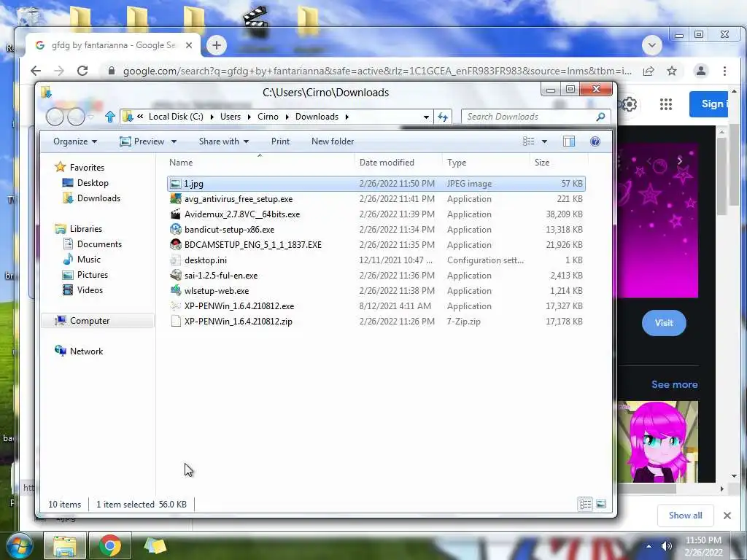Viewport: 747px width, 560px height.
Task: Bookmark page with Chrome star icon
Action: (x=672, y=71)
